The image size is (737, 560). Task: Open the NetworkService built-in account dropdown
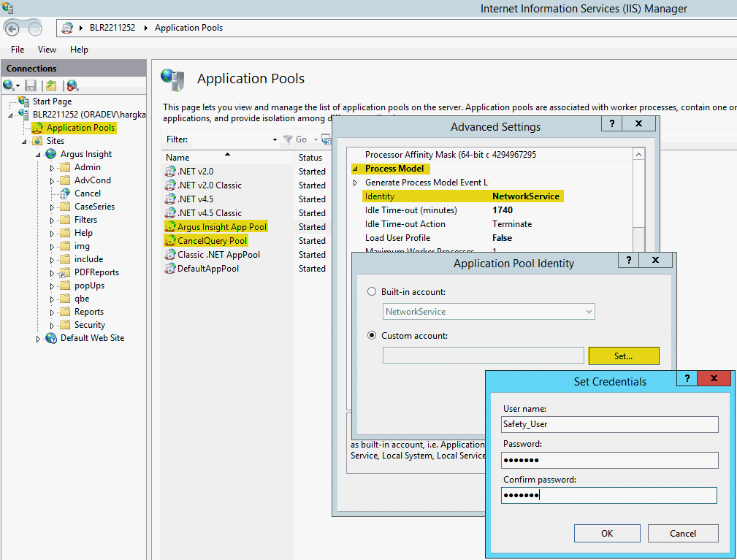pyautogui.click(x=589, y=312)
